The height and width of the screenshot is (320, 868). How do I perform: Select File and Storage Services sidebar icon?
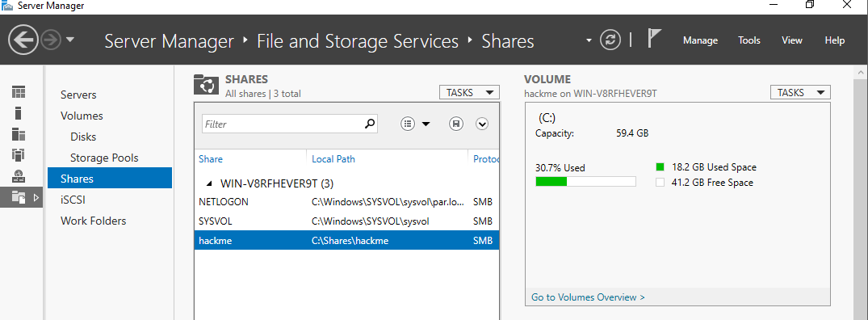tap(19, 197)
